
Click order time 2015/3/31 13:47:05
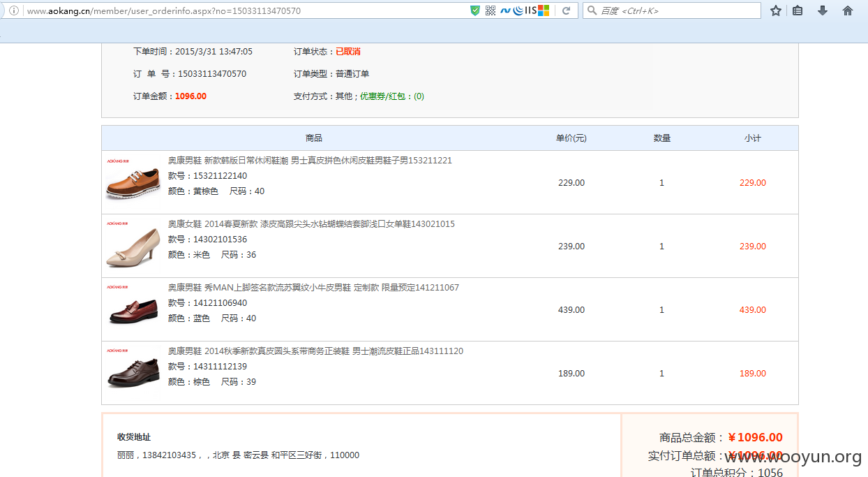coord(214,52)
